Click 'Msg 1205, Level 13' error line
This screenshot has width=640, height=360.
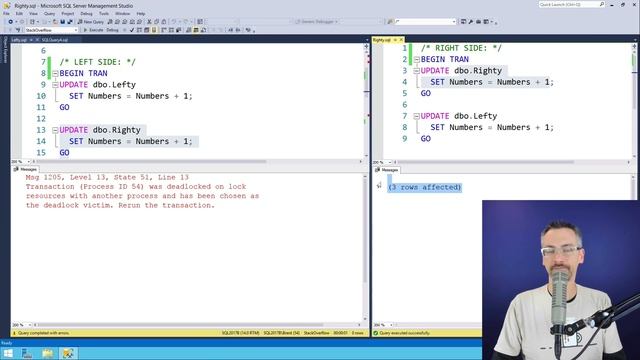click(x=107, y=177)
